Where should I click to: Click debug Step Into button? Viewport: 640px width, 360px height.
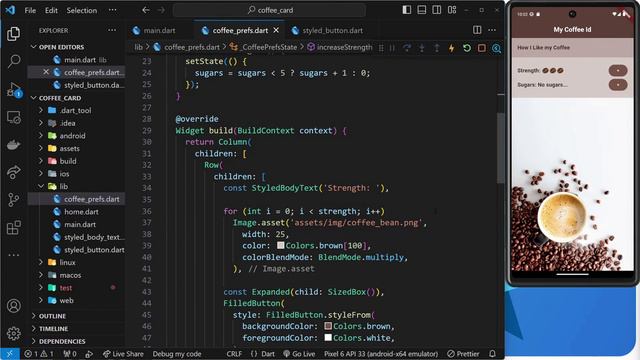click(422, 48)
